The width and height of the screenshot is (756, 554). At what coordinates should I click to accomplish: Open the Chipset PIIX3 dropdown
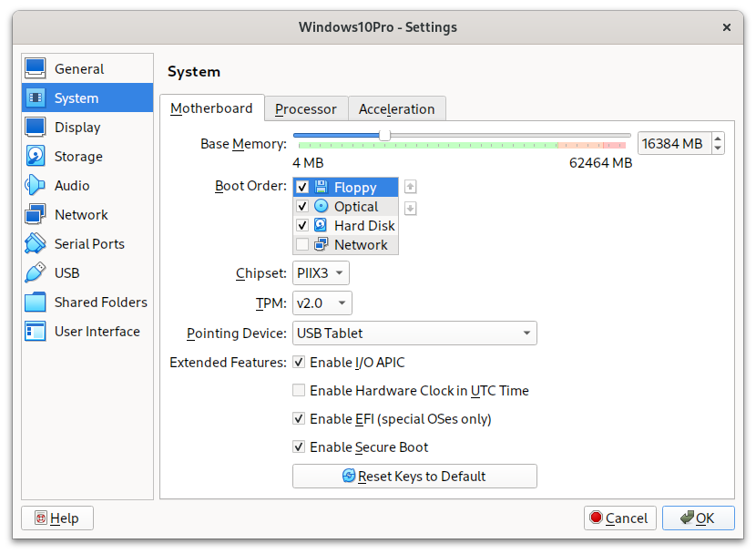(x=321, y=273)
